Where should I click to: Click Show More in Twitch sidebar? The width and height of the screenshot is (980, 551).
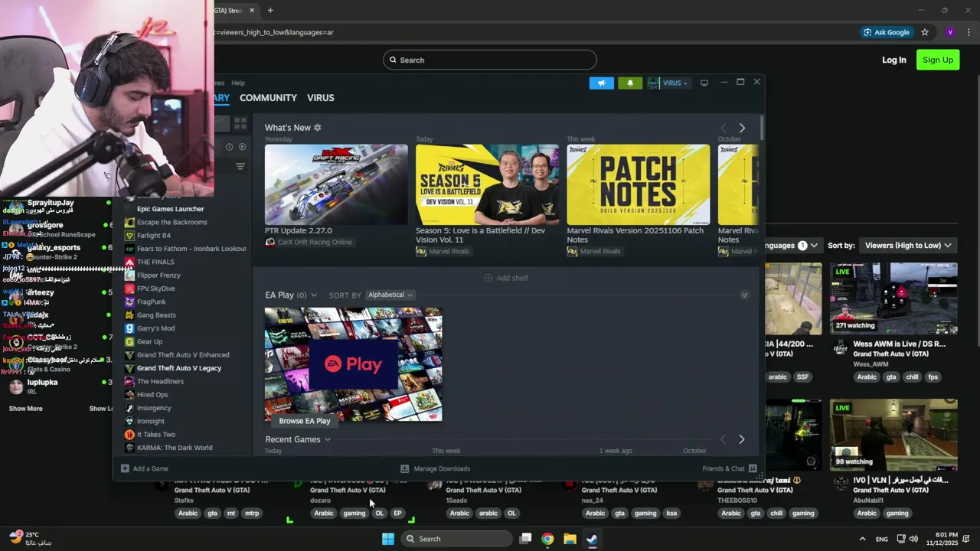tap(25, 409)
